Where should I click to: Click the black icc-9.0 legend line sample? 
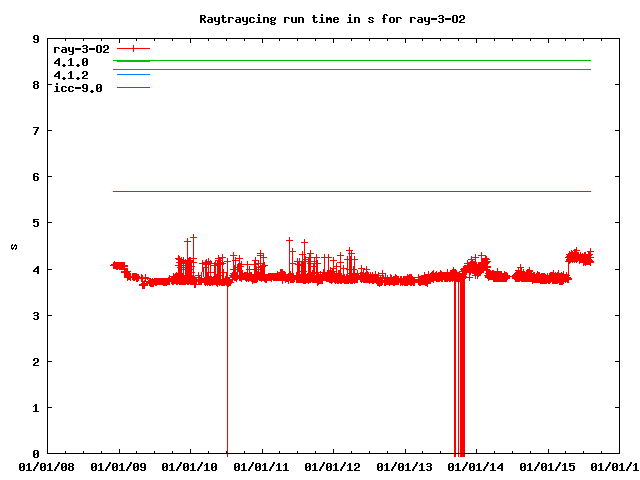(132, 88)
